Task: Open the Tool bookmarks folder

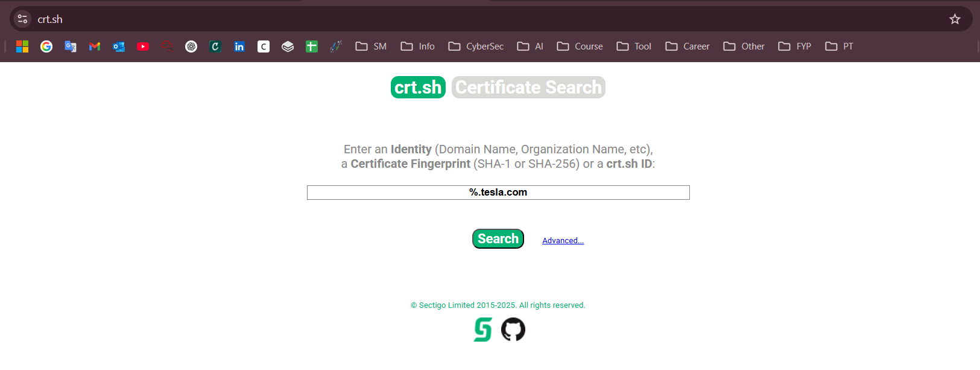Action: click(x=634, y=46)
